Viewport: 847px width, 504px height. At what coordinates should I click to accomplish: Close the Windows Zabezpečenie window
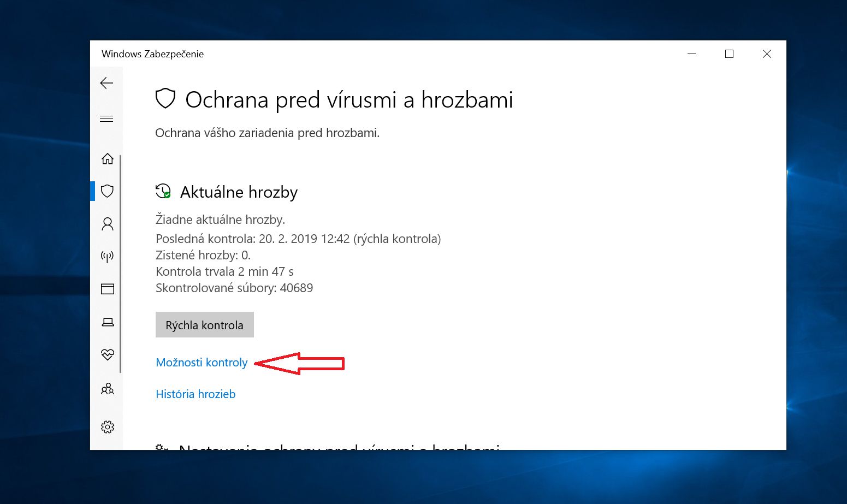click(x=767, y=54)
